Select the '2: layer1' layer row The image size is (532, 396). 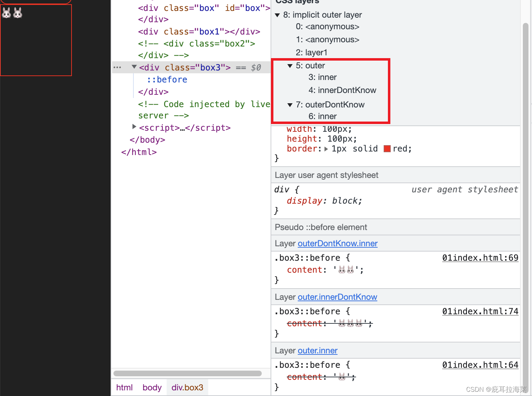[312, 52]
